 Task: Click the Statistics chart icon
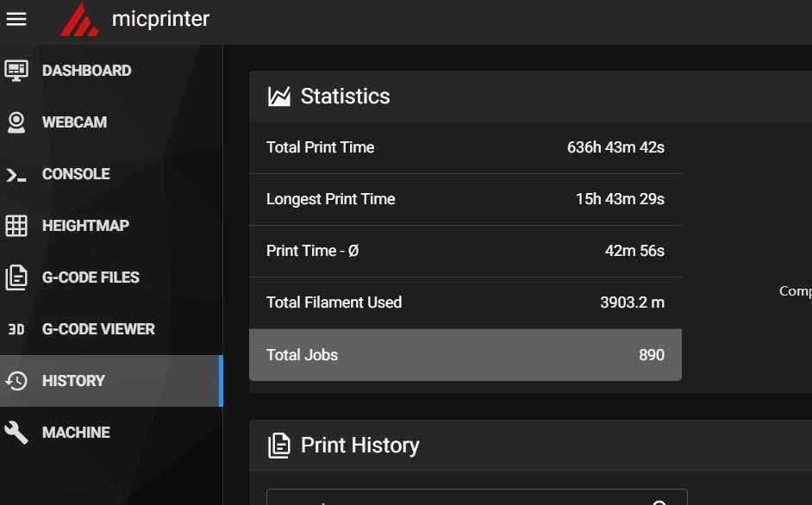pyautogui.click(x=279, y=97)
